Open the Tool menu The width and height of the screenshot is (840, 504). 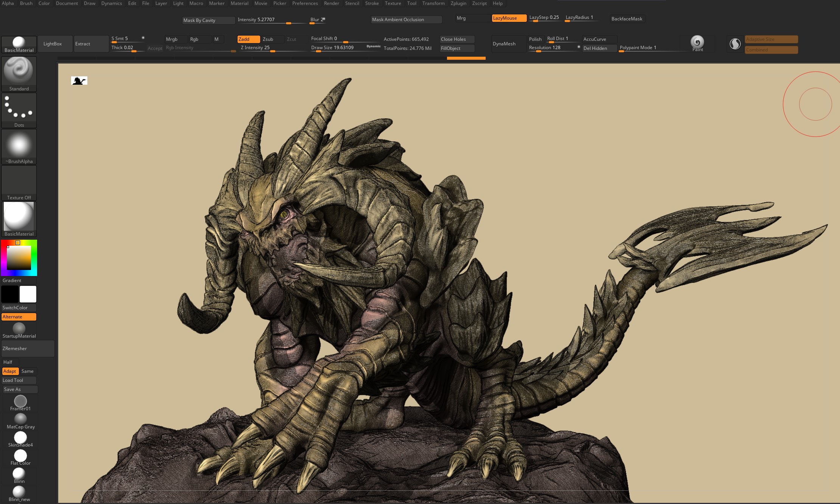[x=411, y=3]
